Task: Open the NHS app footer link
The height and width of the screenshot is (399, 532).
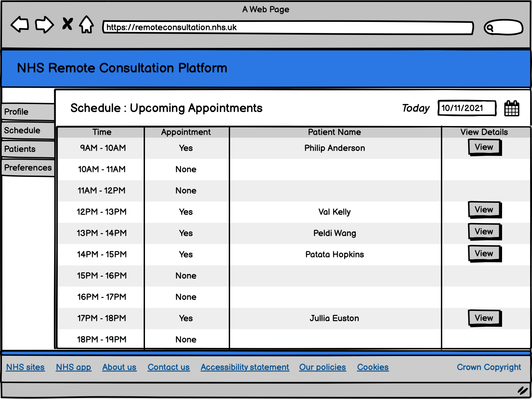Action: pos(73,367)
